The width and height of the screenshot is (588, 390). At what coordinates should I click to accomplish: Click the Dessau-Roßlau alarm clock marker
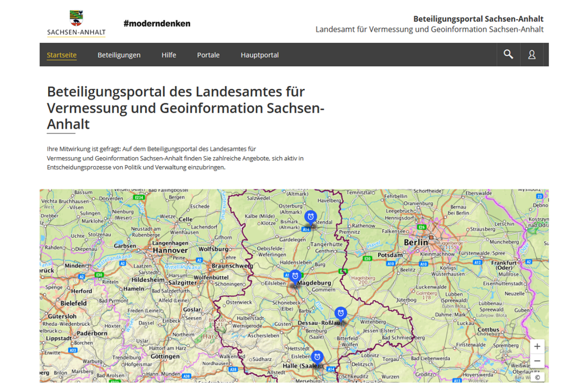point(341,313)
